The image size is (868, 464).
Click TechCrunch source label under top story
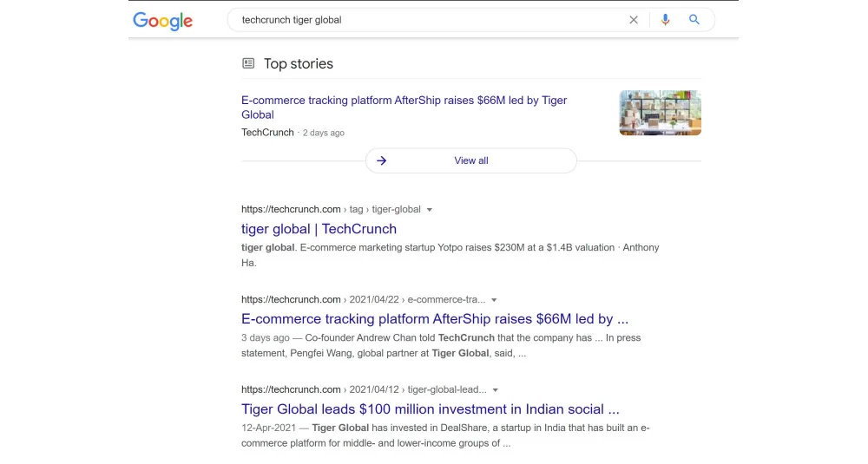tap(267, 133)
